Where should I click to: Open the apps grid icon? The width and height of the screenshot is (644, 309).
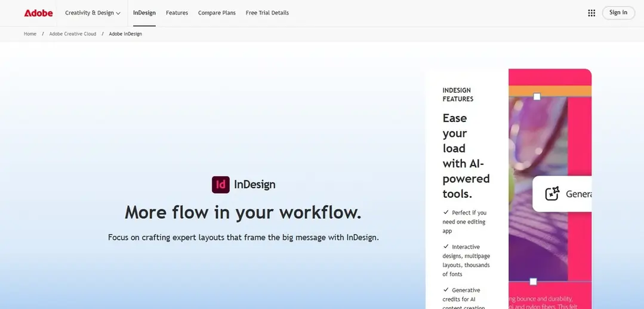(x=591, y=13)
